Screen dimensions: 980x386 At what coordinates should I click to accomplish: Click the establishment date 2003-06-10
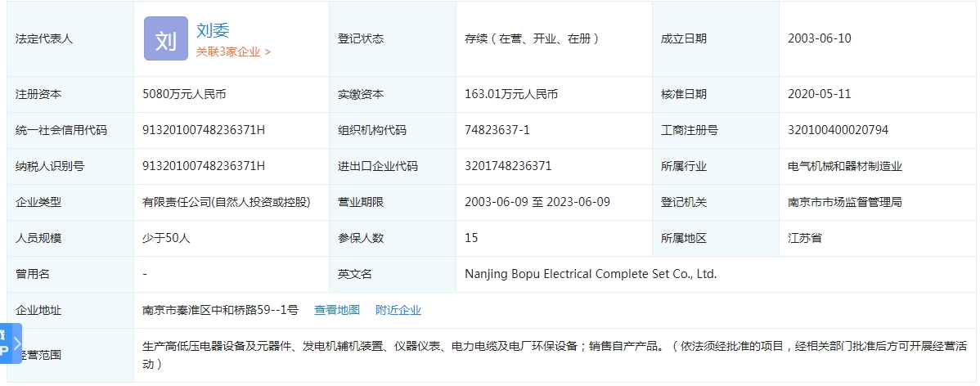point(819,38)
